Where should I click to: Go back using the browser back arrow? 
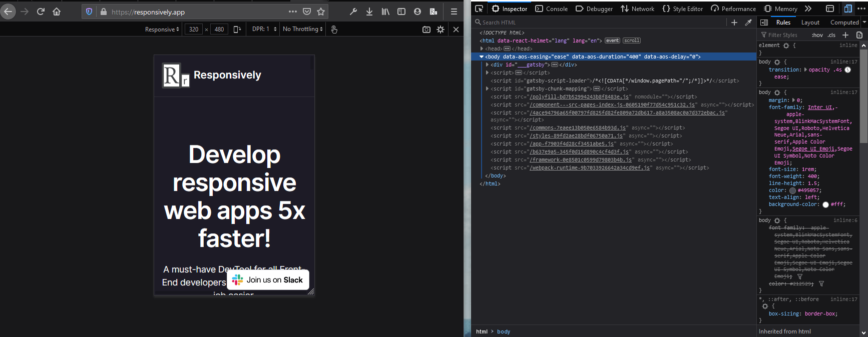click(8, 11)
